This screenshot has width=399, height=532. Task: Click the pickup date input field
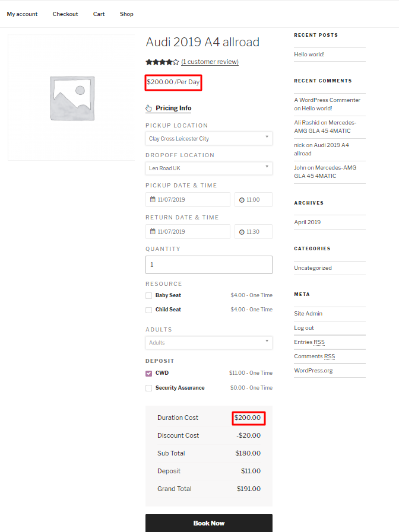(x=188, y=199)
